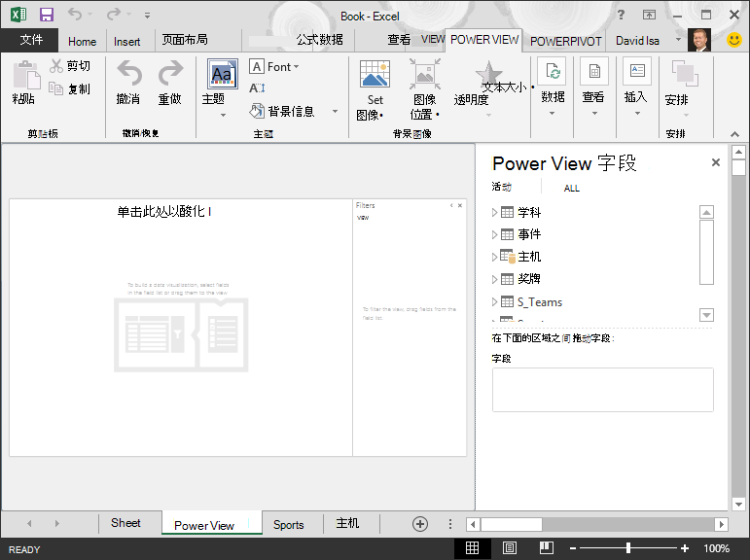
Task: Click the zoom slider handle
Action: pos(628,548)
